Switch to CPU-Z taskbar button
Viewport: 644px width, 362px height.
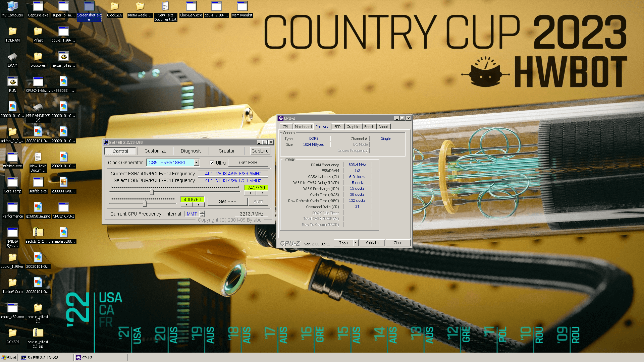click(101, 358)
